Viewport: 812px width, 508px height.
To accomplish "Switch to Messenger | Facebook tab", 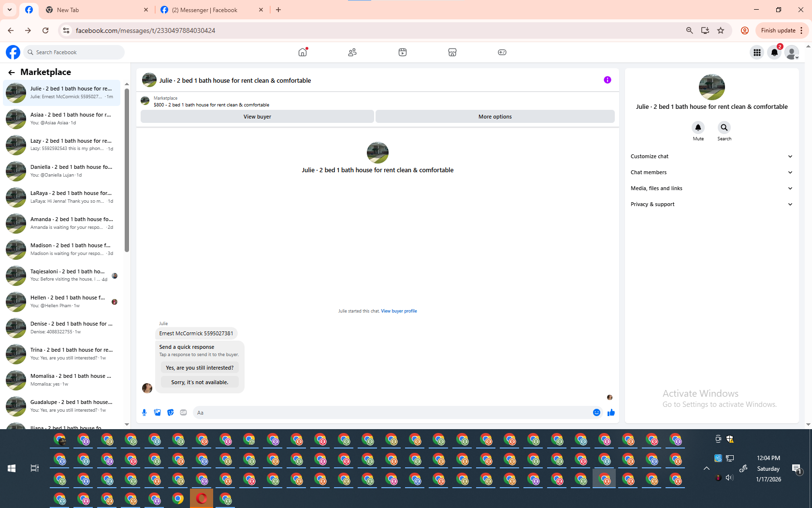I will 212,10.
